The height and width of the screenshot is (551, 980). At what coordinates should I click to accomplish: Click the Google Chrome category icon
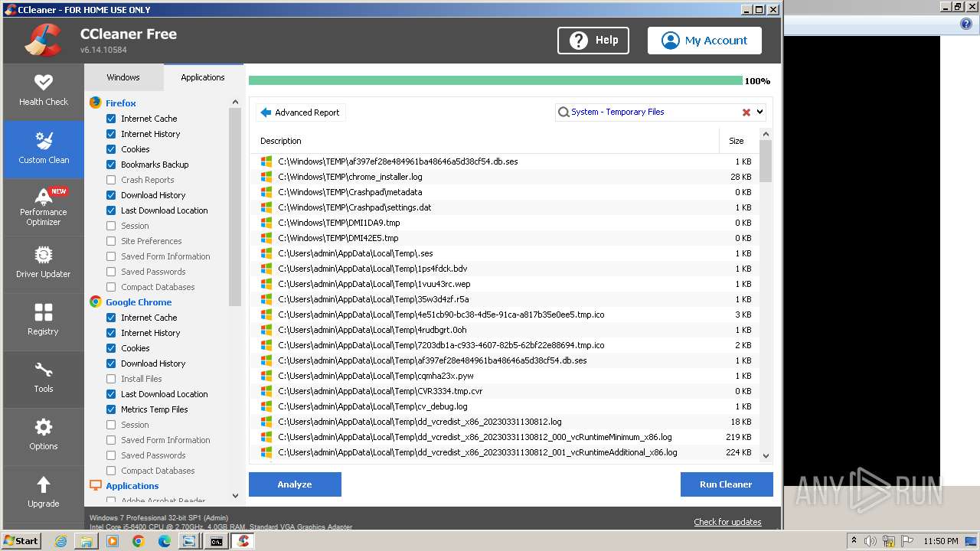[96, 302]
